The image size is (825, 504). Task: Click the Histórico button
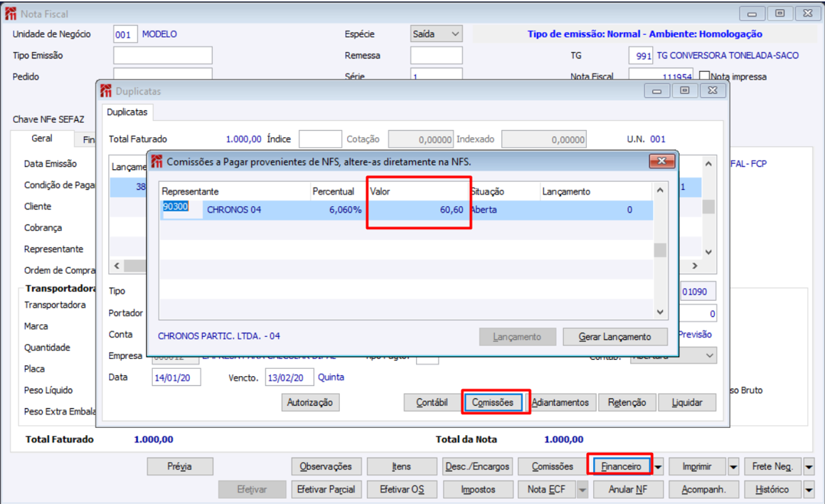pos(772,489)
